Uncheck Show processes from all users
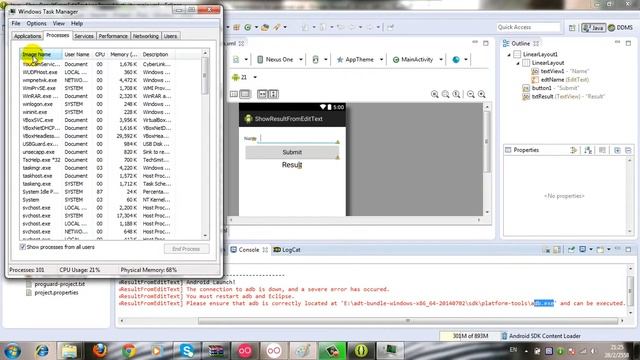This screenshot has width=640, height=360. pos(22,247)
